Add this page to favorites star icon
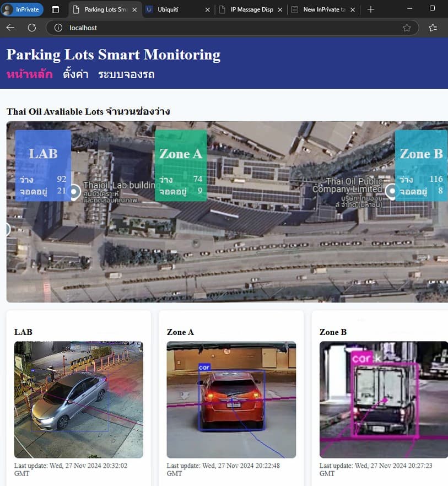448x486 pixels. click(x=407, y=28)
